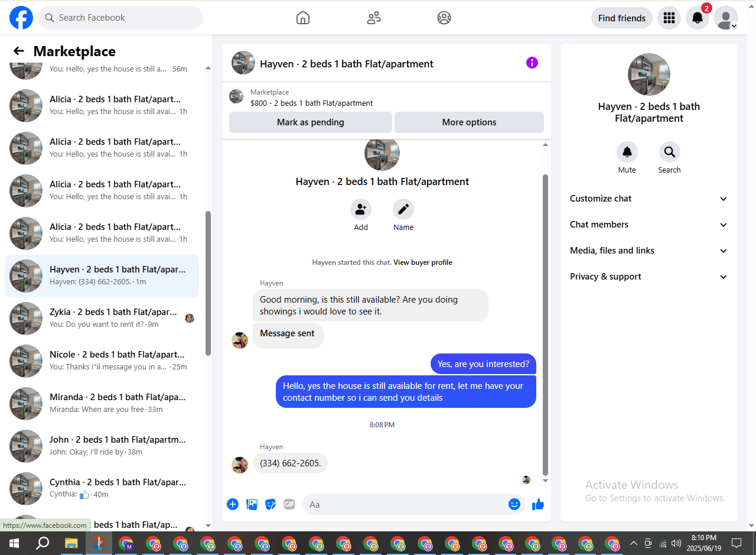Expand Media, files and links

click(649, 251)
